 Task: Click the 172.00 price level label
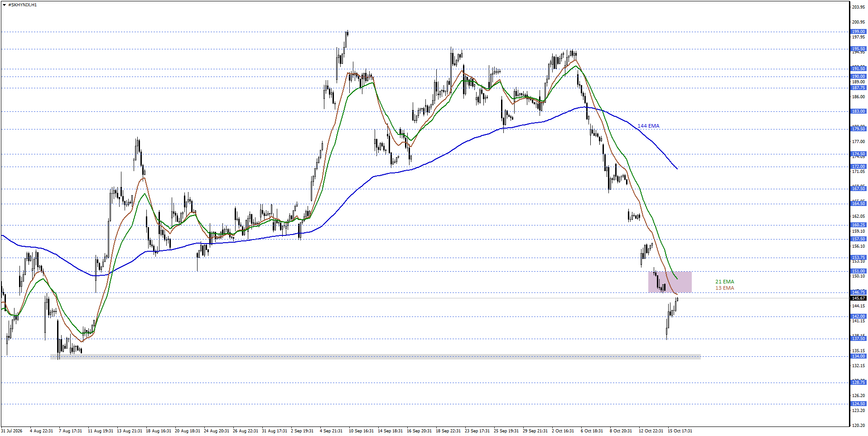[x=858, y=167]
